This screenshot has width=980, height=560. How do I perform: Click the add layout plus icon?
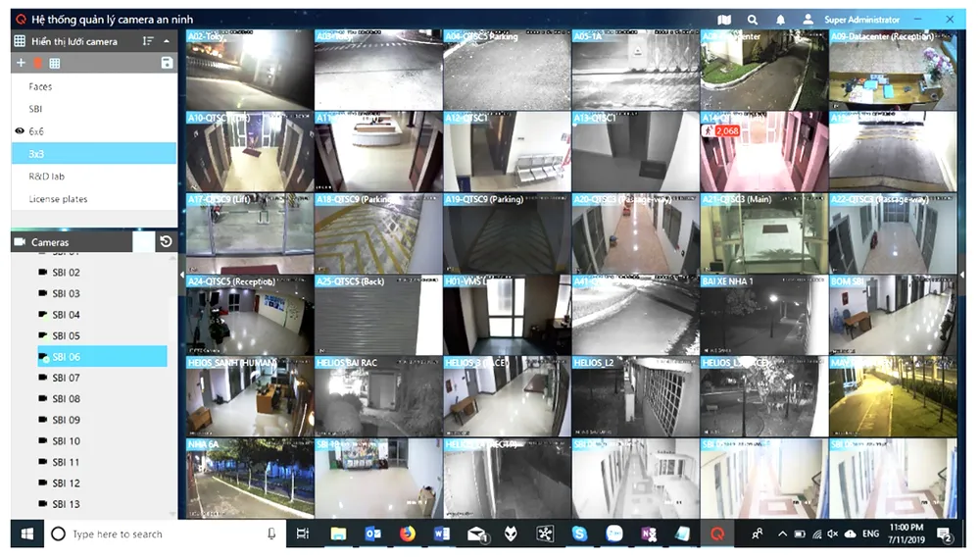(21, 63)
